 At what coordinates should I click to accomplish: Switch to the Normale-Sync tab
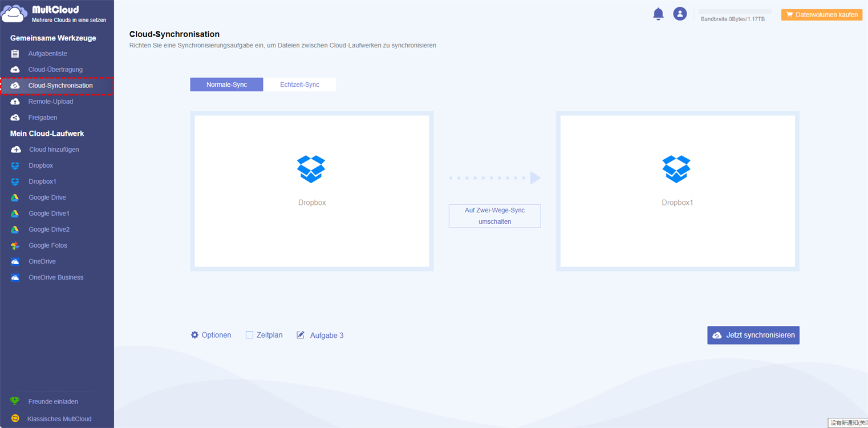226,84
